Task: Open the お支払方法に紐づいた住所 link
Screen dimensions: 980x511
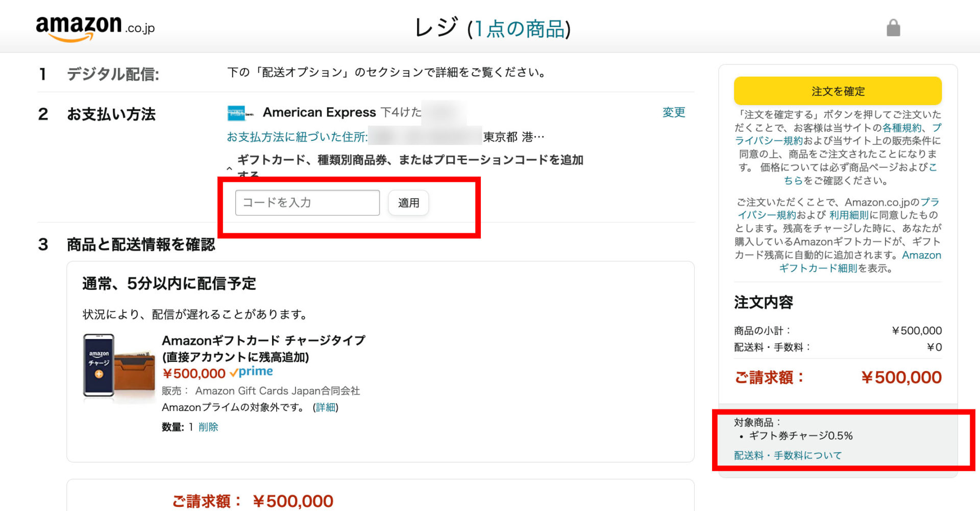Action: click(297, 137)
